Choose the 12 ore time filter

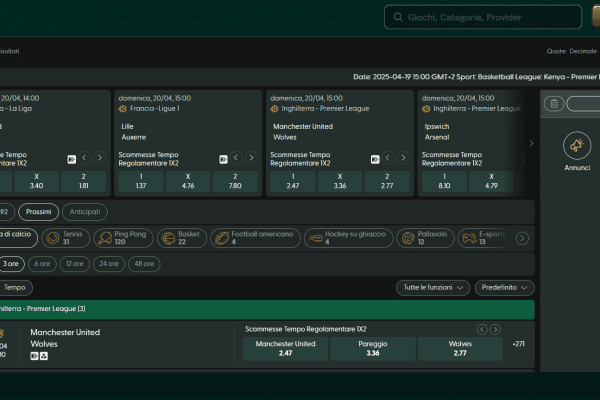75,264
